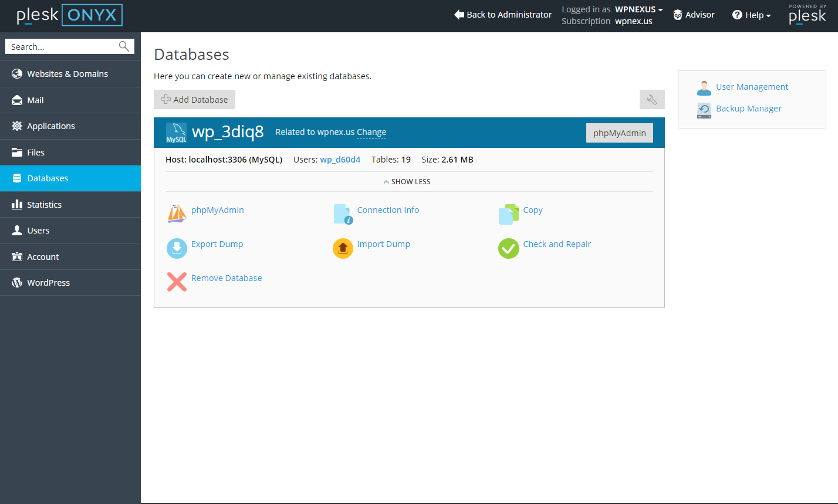Click the phpMyAdmin button in the header bar
The image size is (838, 504).
coord(620,133)
